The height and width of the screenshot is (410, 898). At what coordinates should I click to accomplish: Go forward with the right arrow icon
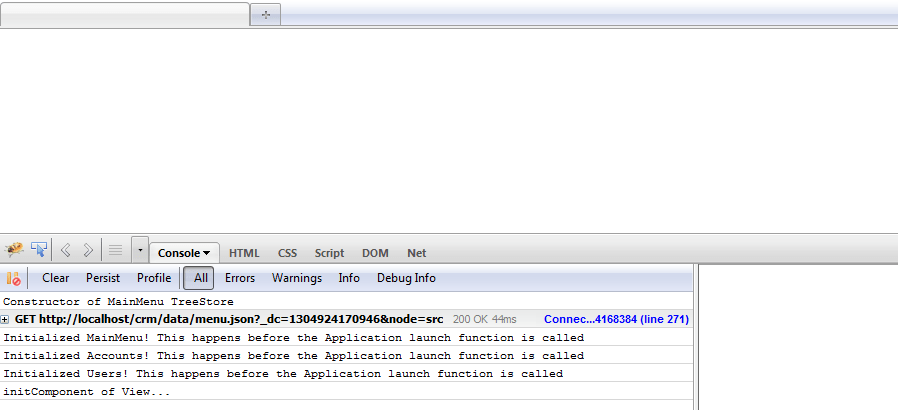[88, 250]
